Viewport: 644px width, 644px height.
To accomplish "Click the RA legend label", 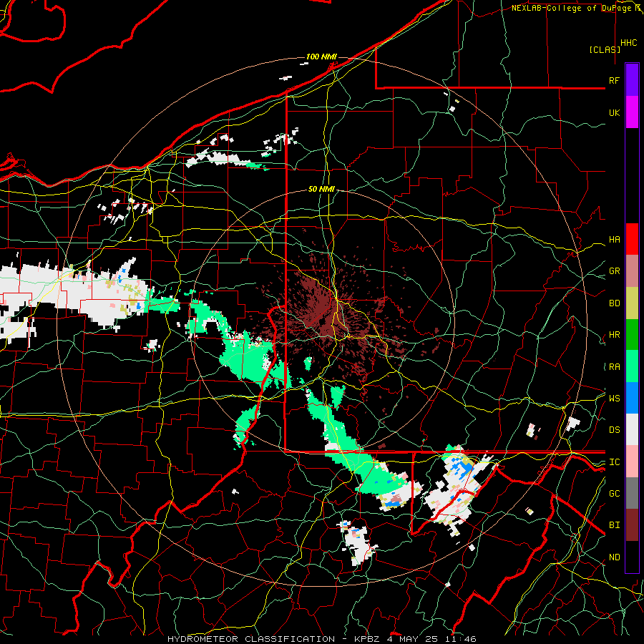I will point(614,367).
